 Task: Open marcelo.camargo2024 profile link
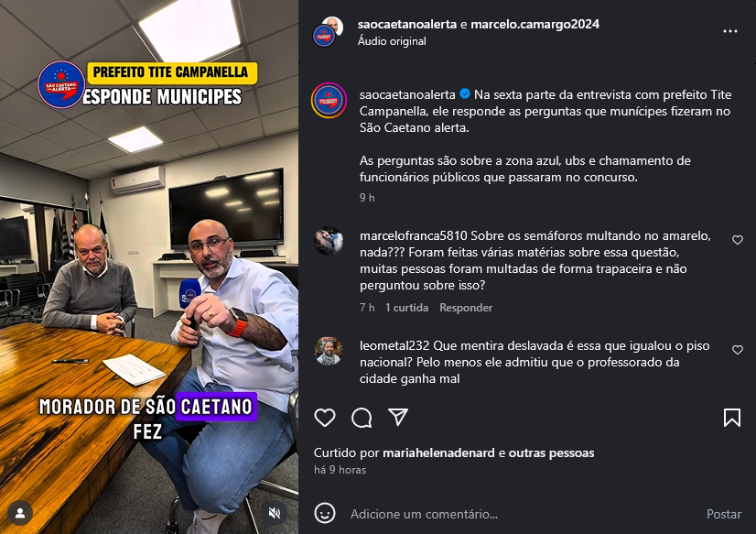pyautogui.click(x=535, y=24)
